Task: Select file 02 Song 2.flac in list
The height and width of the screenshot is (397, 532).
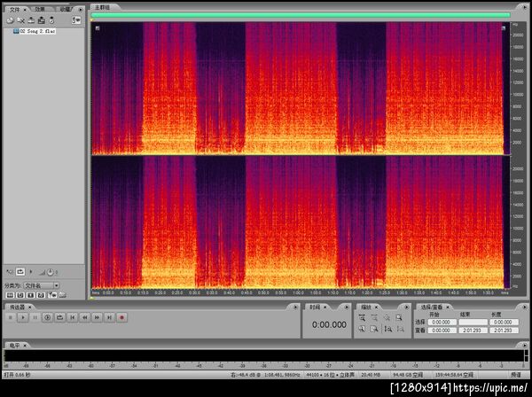Action: 35,30
